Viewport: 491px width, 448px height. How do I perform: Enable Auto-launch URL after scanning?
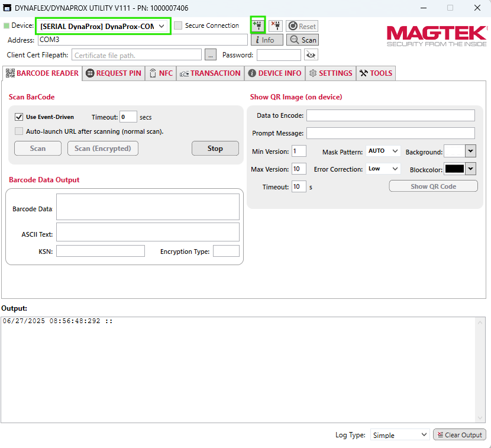[19, 131]
